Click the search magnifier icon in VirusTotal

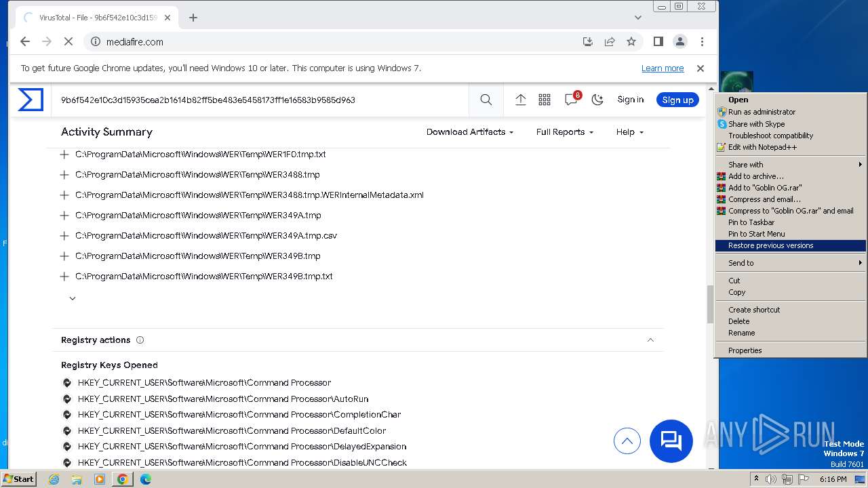(x=486, y=100)
